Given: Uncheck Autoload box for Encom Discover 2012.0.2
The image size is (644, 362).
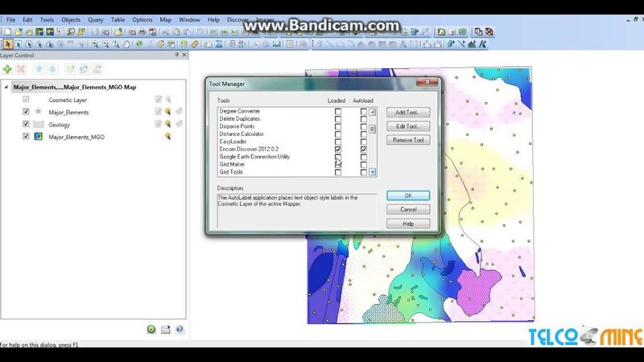Looking at the screenshot, I should click(364, 150).
